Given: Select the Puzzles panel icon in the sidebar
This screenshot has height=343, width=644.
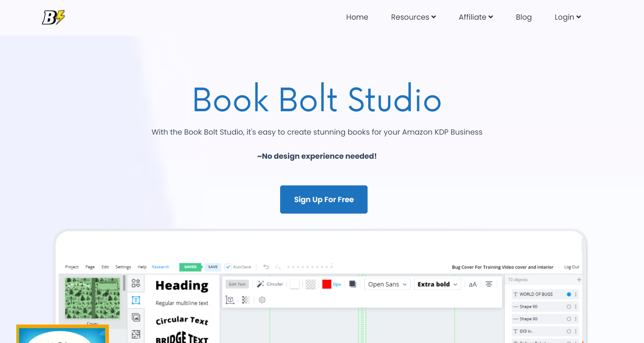Looking at the screenshot, I should [136, 334].
